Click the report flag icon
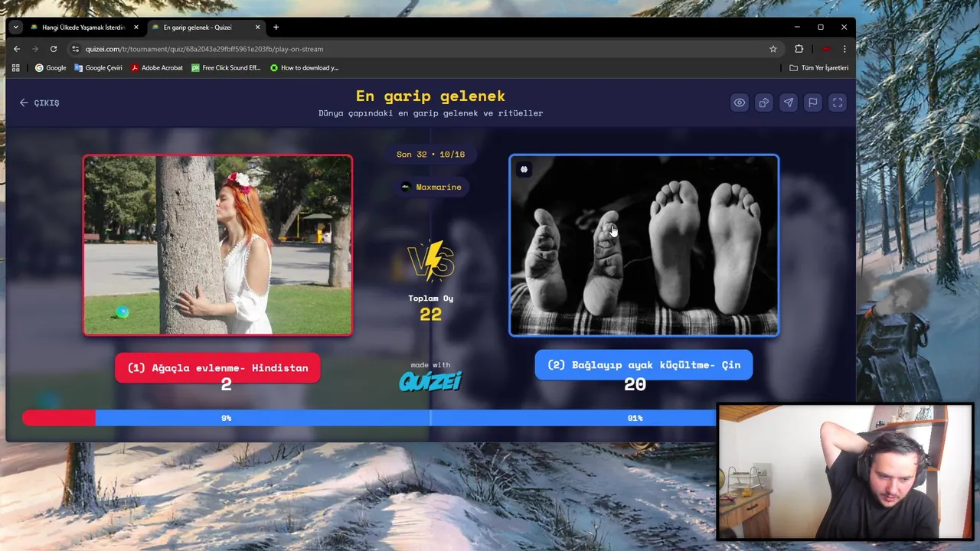This screenshot has height=551, width=980. tap(812, 103)
